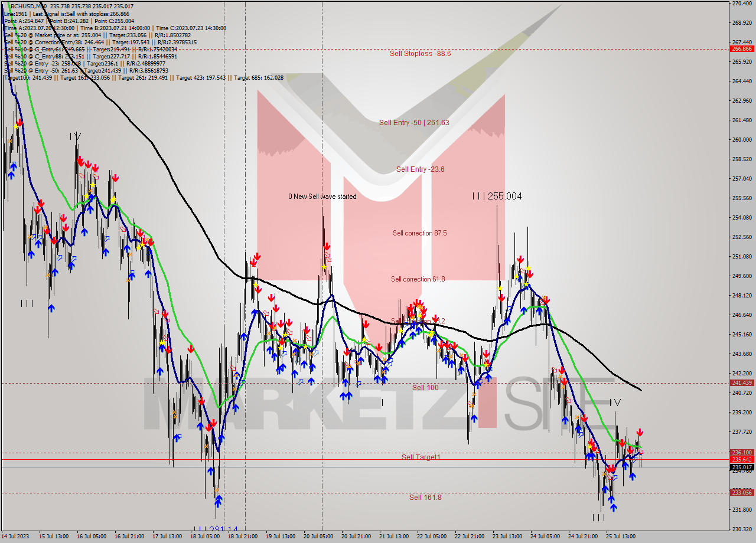Click the 233.056 target price tag
The width and height of the screenshot is (756, 543).
(x=741, y=493)
